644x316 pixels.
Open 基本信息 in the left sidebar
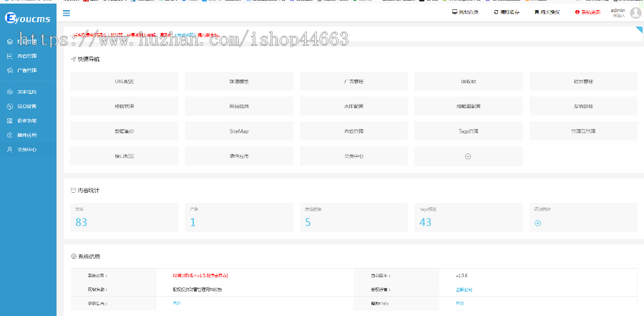click(x=26, y=92)
